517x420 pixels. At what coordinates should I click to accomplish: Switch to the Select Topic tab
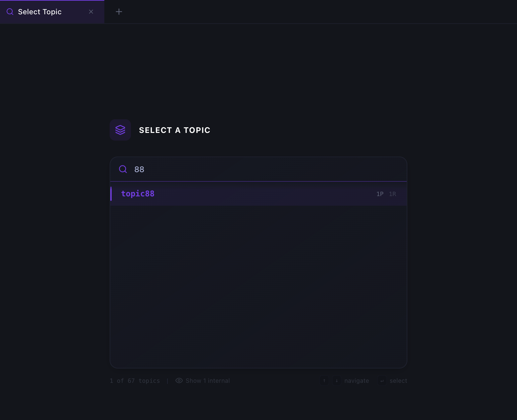click(x=52, y=12)
